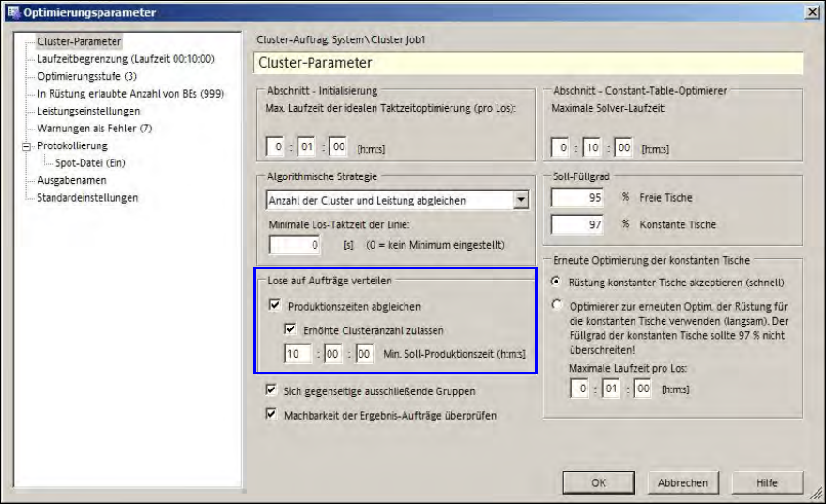Toggle Sich gegenseitige ausschließende Gruppen checkbox
The height and width of the screenshot is (504, 826).
270,389
